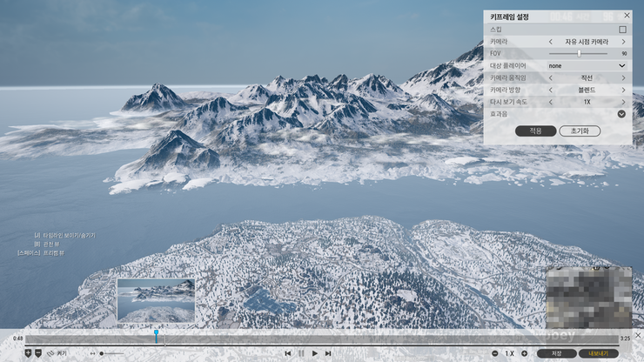Click the 프리캠 뷰 hint text

click(x=54, y=253)
